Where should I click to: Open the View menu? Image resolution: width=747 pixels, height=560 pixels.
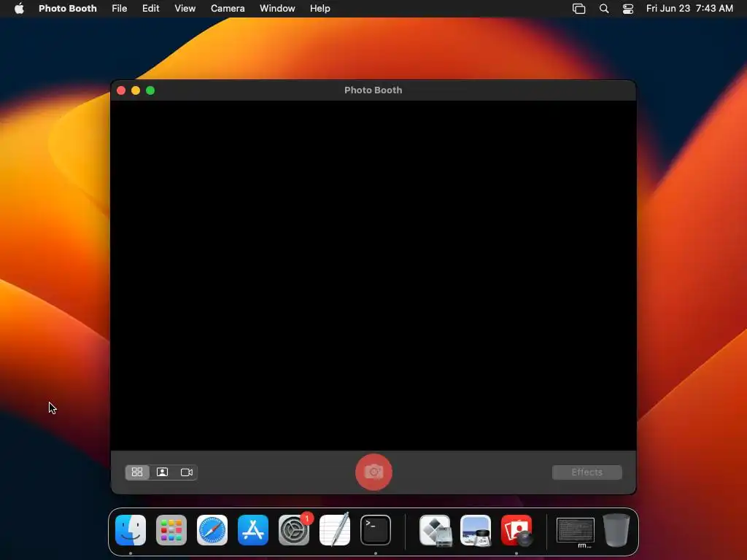(x=185, y=9)
